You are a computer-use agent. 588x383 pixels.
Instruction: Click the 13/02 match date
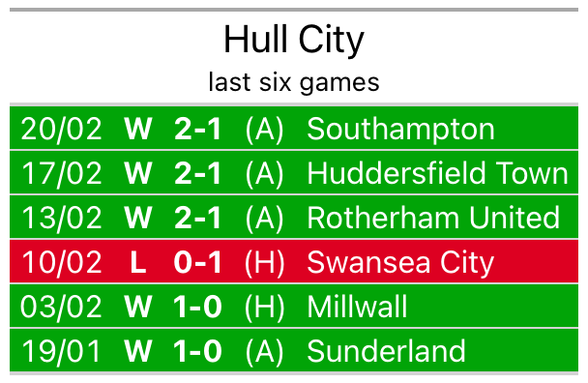pyautogui.click(x=61, y=218)
